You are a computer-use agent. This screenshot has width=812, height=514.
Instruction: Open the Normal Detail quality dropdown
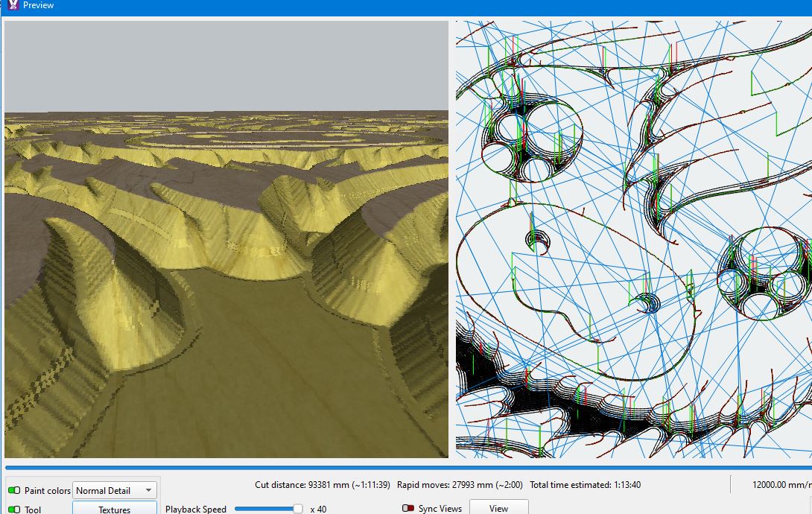115,490
